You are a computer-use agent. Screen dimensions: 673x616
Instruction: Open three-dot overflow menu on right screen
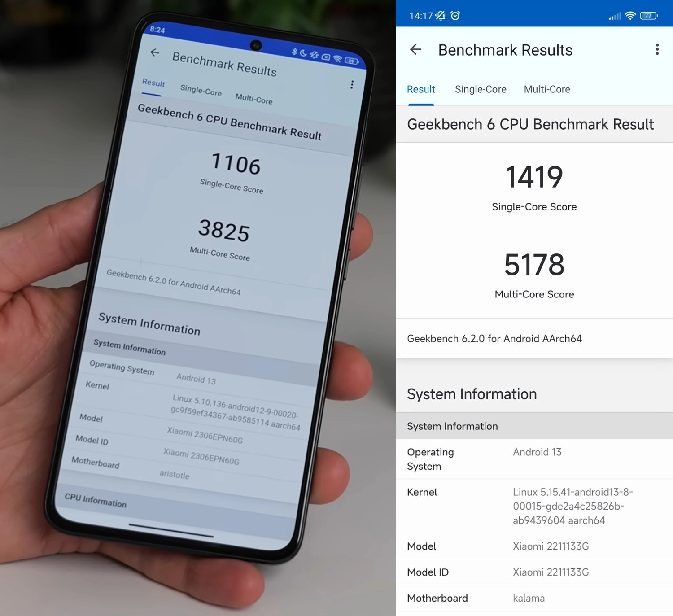(657, 49)
